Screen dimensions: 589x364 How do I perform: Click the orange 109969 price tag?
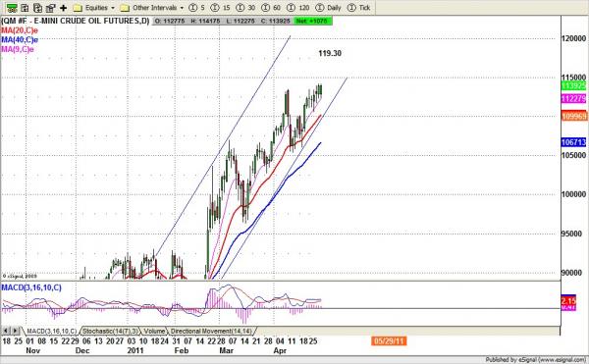click(x=574, y=117)
